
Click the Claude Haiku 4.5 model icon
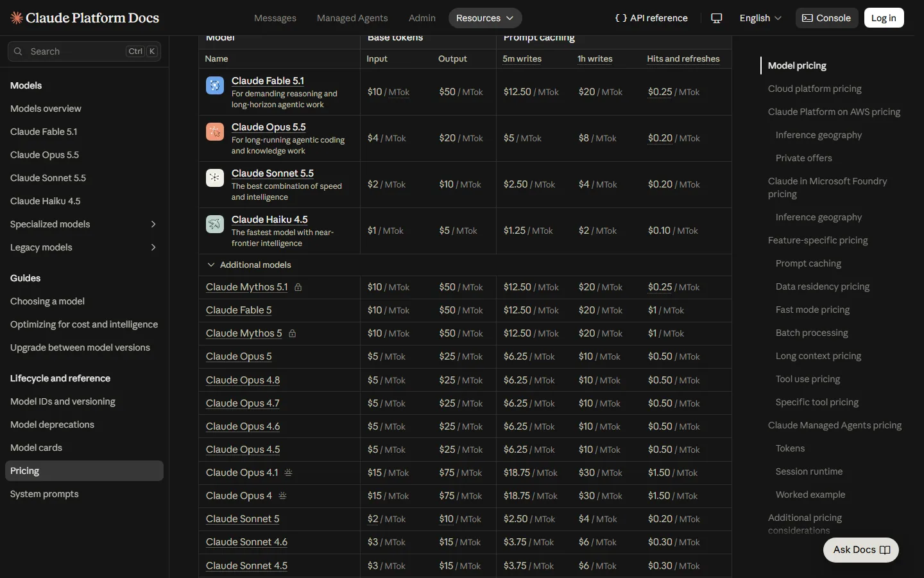(x=215, y=224)
